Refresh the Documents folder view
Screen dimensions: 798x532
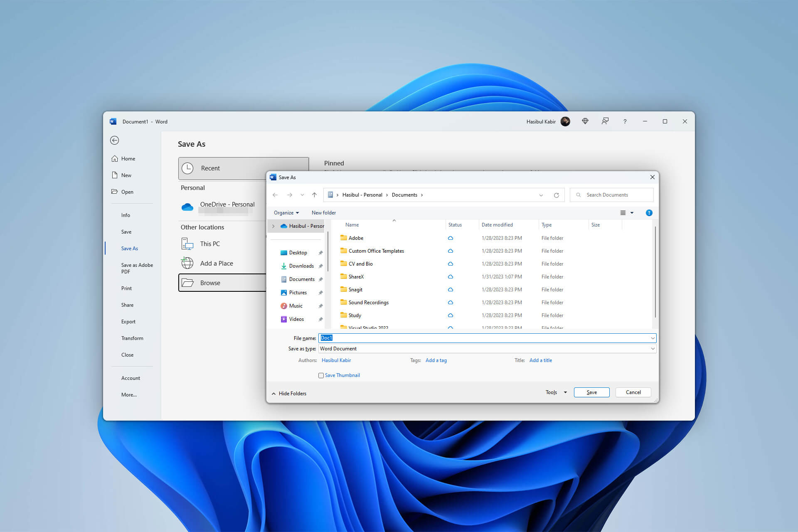pos(556,195)
